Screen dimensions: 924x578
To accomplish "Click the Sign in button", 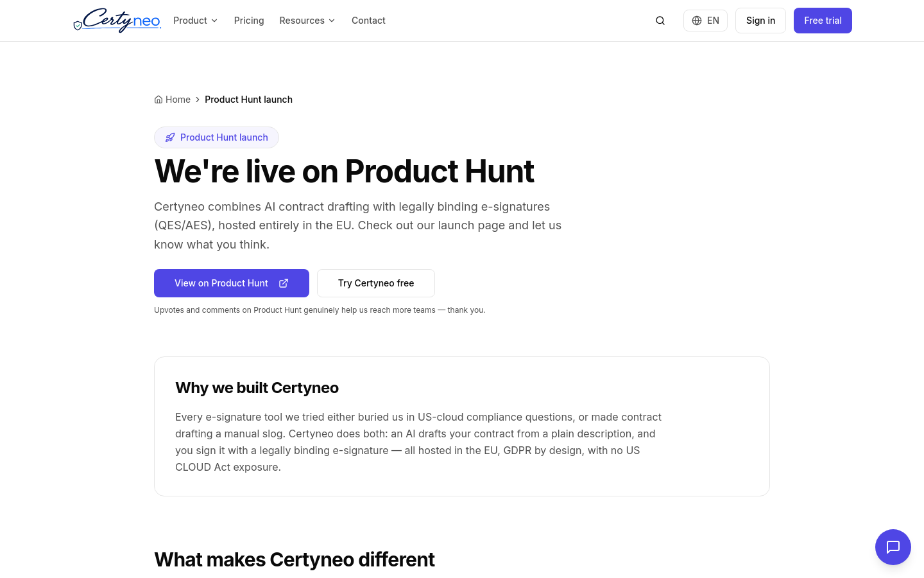I will [760, 21].
